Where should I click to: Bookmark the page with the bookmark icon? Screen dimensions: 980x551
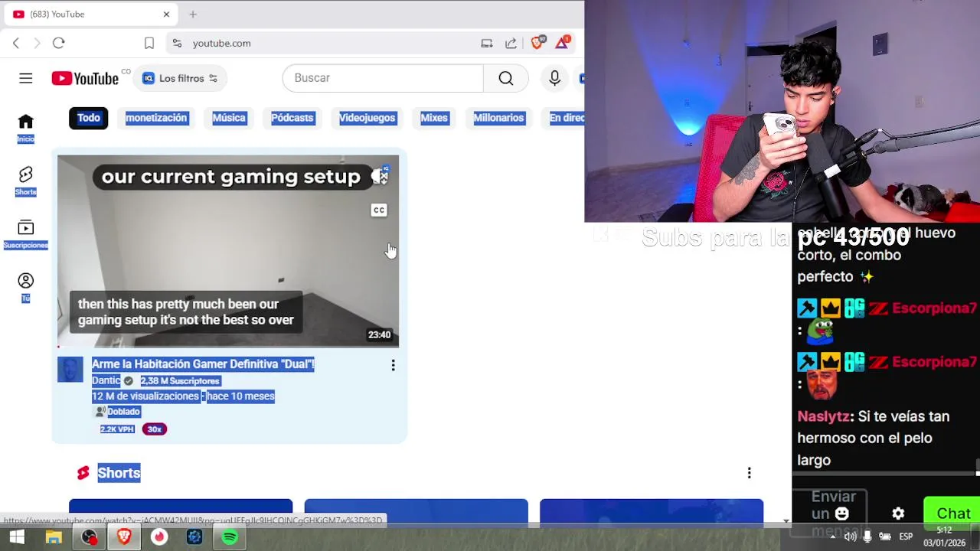point(149,43)
